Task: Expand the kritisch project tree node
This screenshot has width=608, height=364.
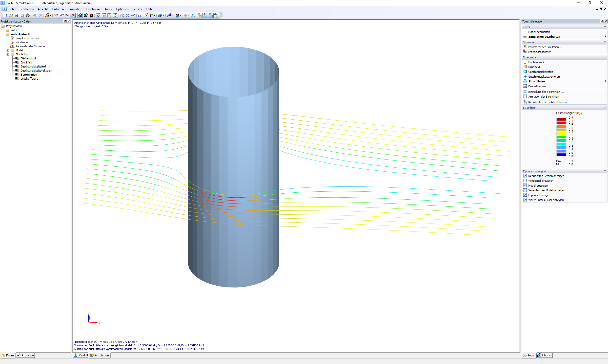Action: [x=3, y=30]
